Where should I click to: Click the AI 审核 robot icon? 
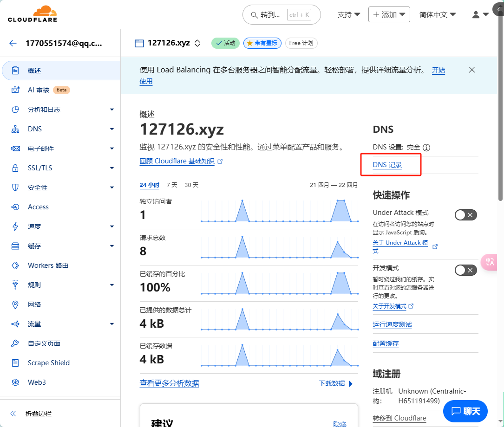(x=15, y=90)
